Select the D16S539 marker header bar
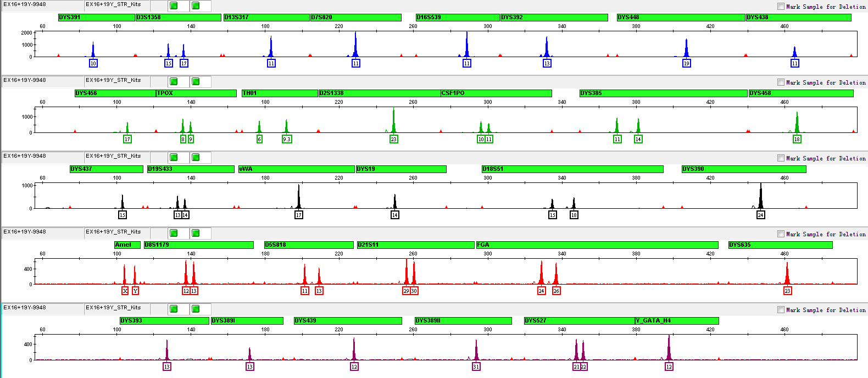Viewport: 868px width, 378px height. 458,18
